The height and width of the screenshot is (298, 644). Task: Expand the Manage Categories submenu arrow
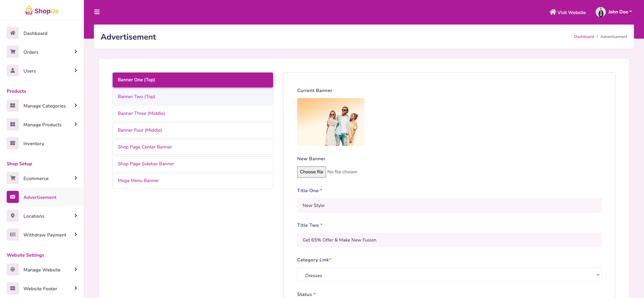point(76,105)
